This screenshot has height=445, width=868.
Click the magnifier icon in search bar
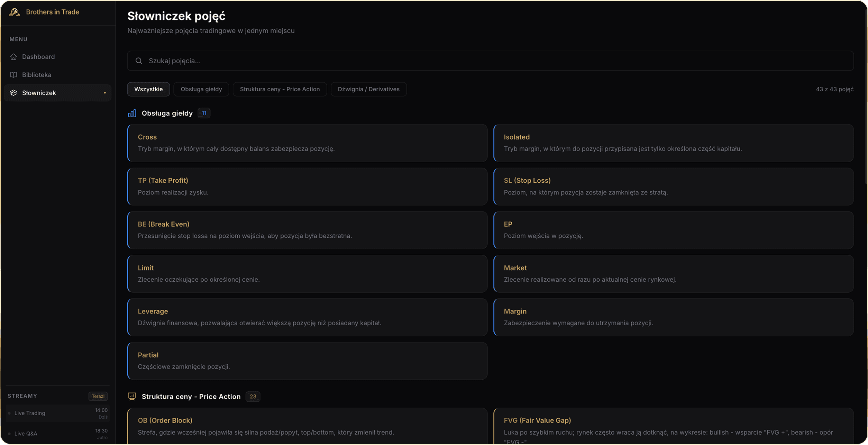[x=139, y=61]
